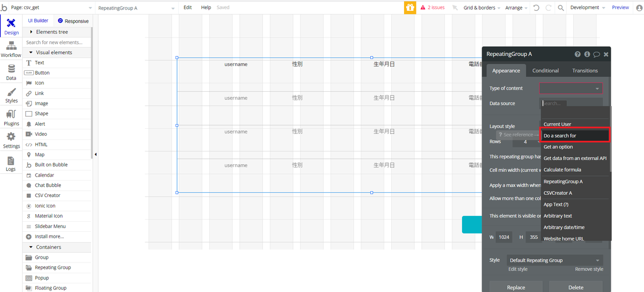
Task: Add a Video element from palette
Action: (x=57, y=134)
